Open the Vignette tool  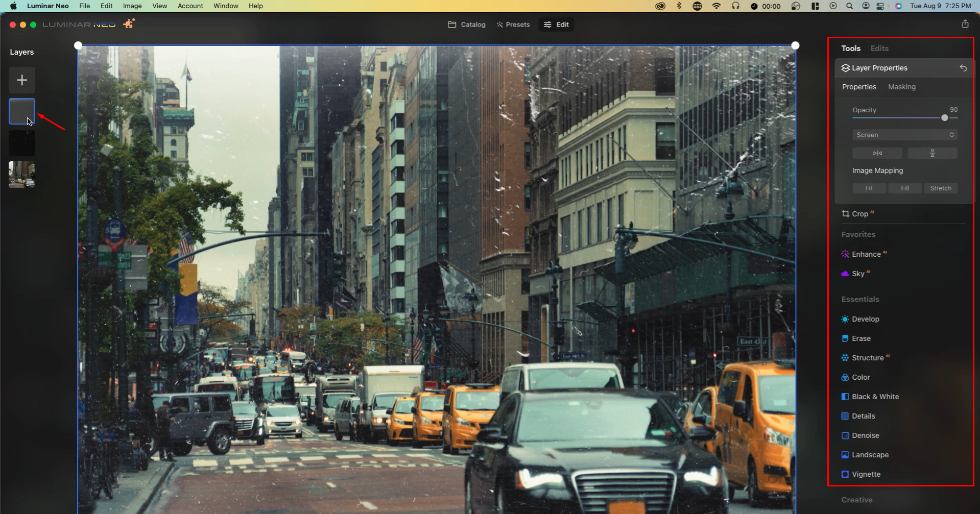pos(861,474)
